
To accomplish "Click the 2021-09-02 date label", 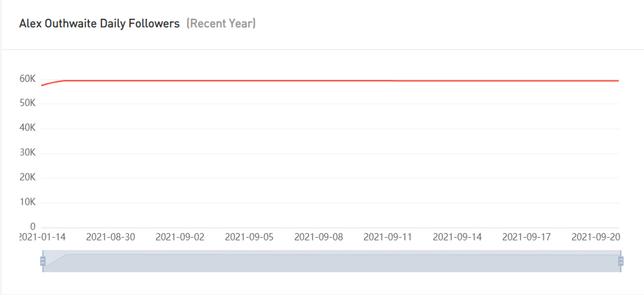I will coord(180,237).
